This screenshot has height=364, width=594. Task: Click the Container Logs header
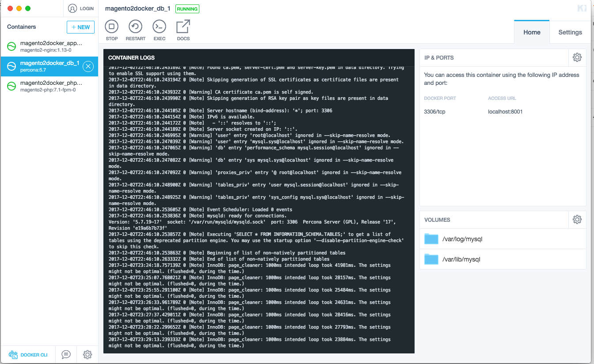(x=131, y=58)
